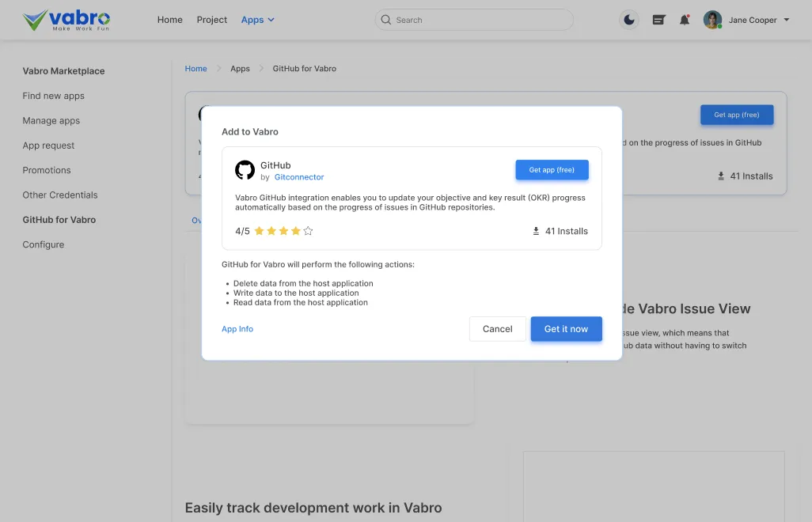812x522 pixels.
Task: Toggle dark mode moon icon
Action: click(x=629, y=20)
